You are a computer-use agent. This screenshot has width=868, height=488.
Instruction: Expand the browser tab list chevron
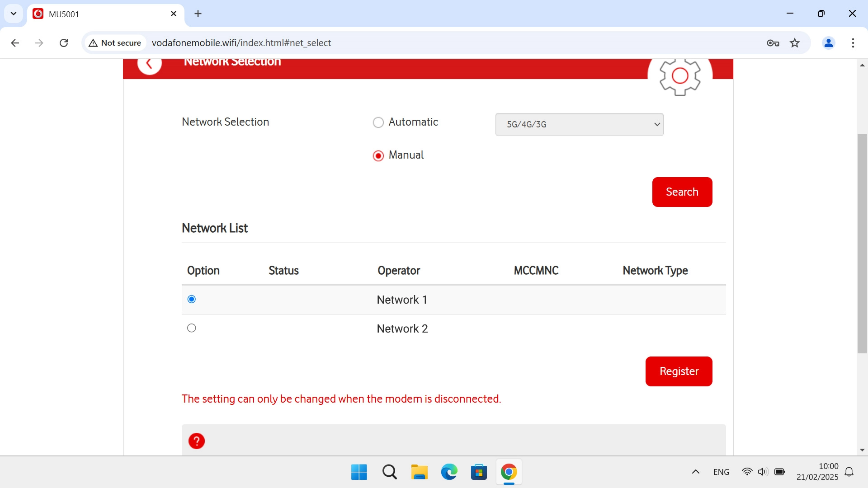pyautogui.click(x=13, y=14)
